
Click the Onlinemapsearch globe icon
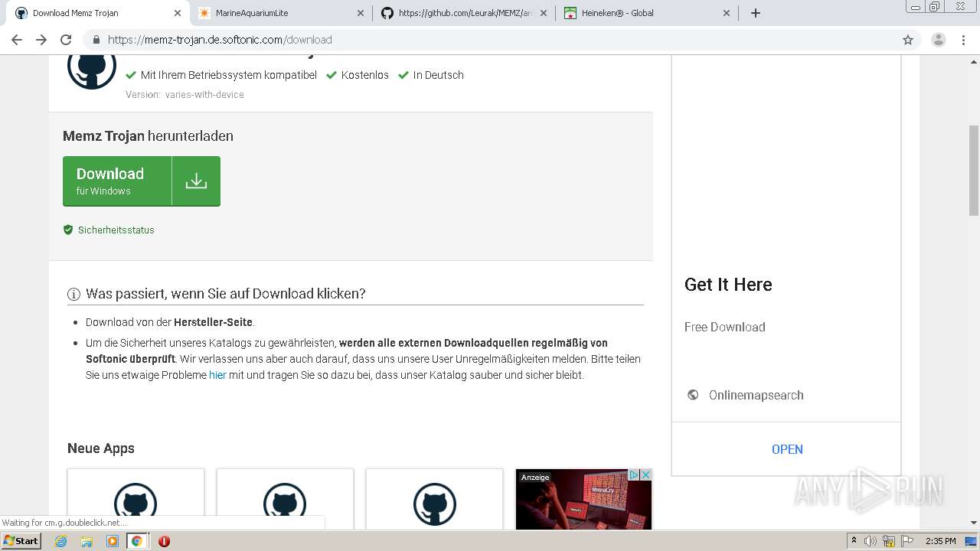(x=693, y=395)
